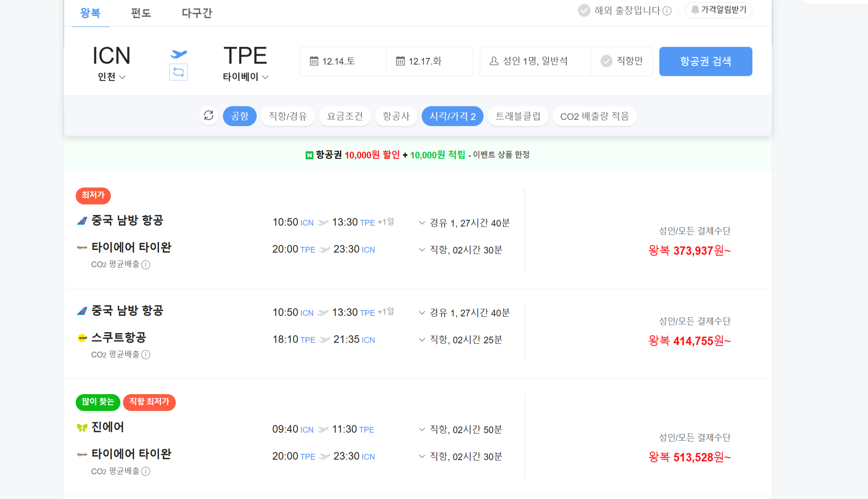868x499 pixels.
Task: Click the return date calendar icon for 12.17.화
Action: click(x=400, y=61)
